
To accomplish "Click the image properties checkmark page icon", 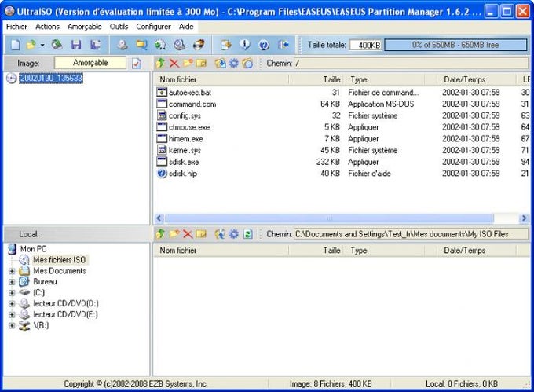I will pyautogui.click(x=137, y=64).
